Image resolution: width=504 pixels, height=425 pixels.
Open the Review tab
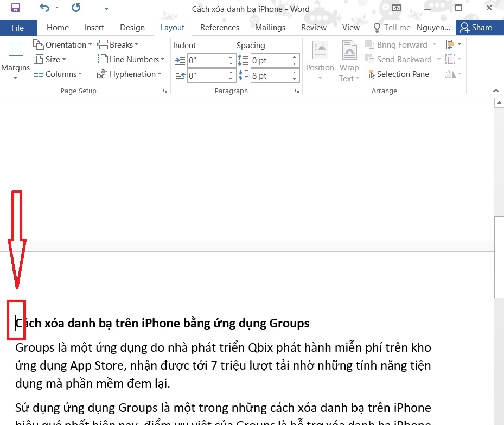point(314,28)
